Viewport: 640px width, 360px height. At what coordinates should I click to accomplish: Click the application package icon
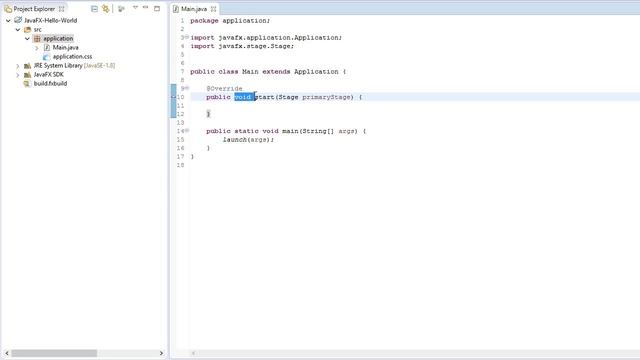pos(37,38)
